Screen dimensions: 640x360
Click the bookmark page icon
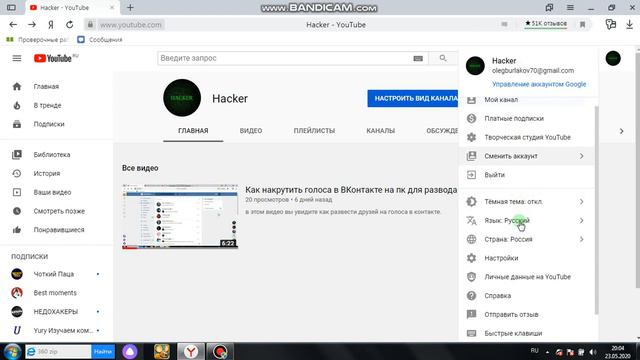pyautogui.click(x=582, y=24)
